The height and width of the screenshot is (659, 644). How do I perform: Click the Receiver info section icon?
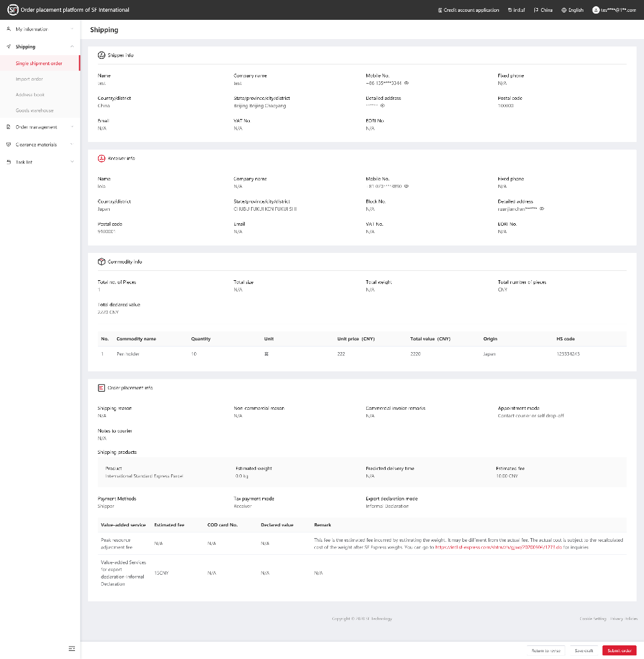[101, 159]
